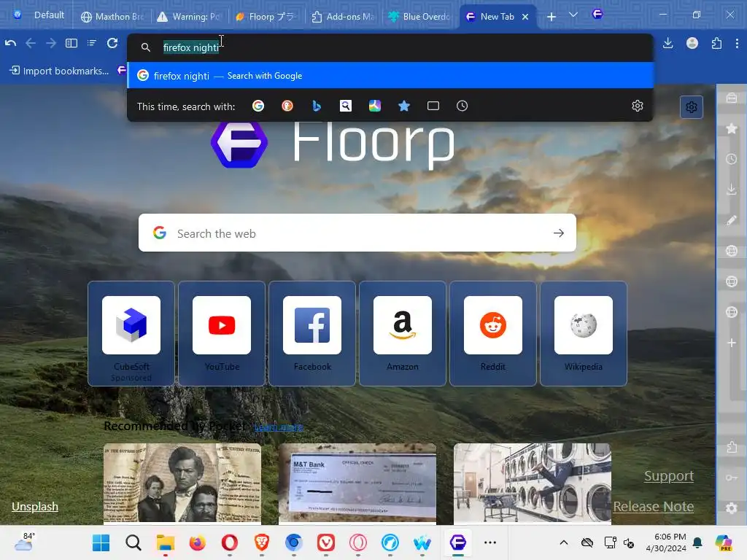Search this time with Google icon
Image resolution: width=747 pixels, height=560 pixels.
click(x=258, y=106)
